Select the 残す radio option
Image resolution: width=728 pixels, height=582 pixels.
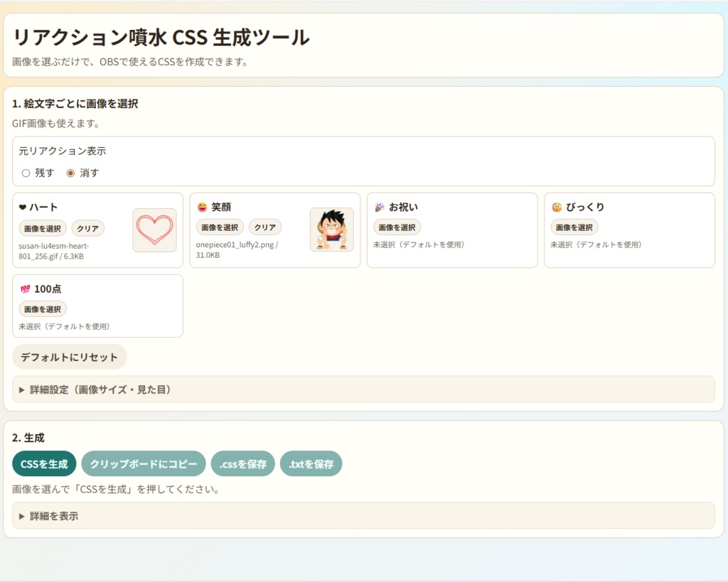[x=24, y=172]
